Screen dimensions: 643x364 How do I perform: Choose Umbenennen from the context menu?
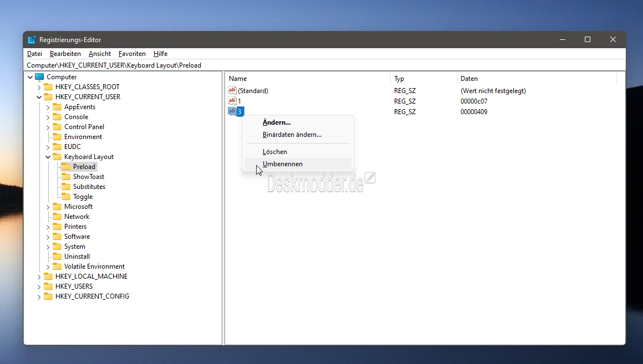tap(298, 164)
